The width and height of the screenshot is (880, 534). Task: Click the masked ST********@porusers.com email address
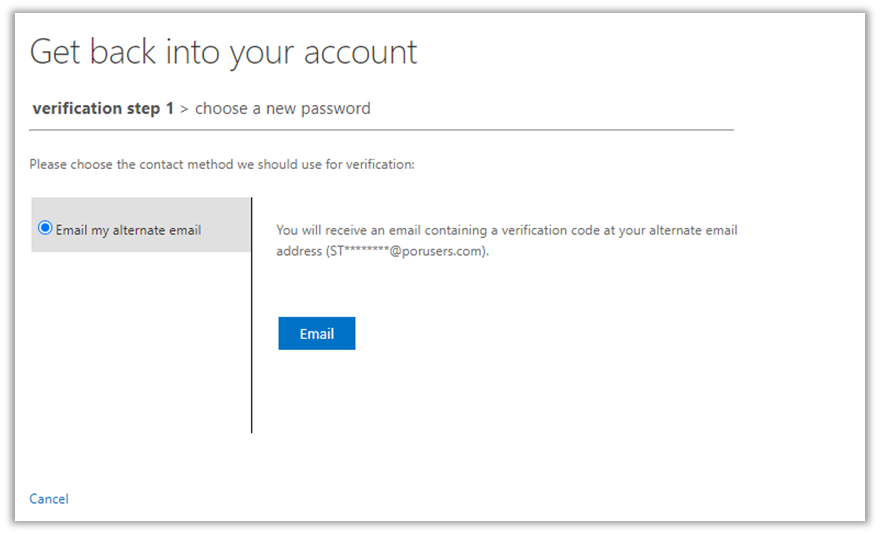pos(407,252)
